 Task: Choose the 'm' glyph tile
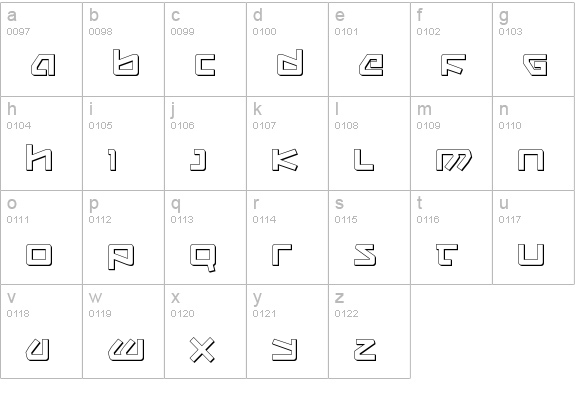click(x=451, y=143)
